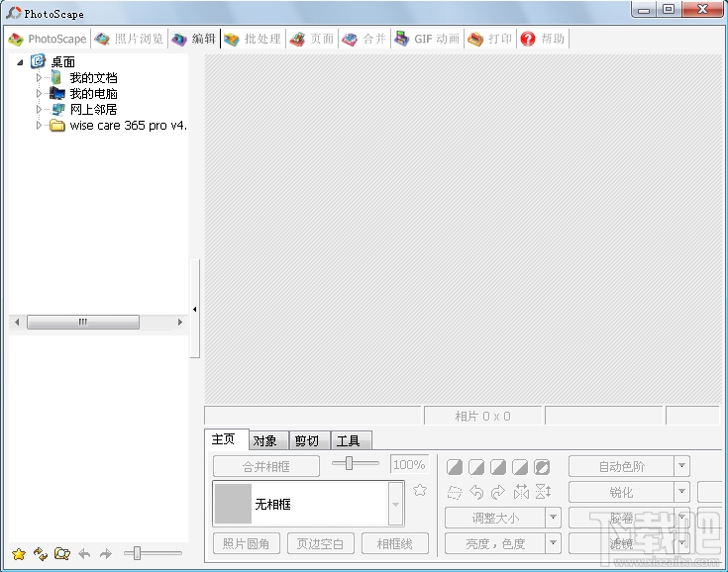
Task: Click the second contrast preset icon
Action: [475, 467]
